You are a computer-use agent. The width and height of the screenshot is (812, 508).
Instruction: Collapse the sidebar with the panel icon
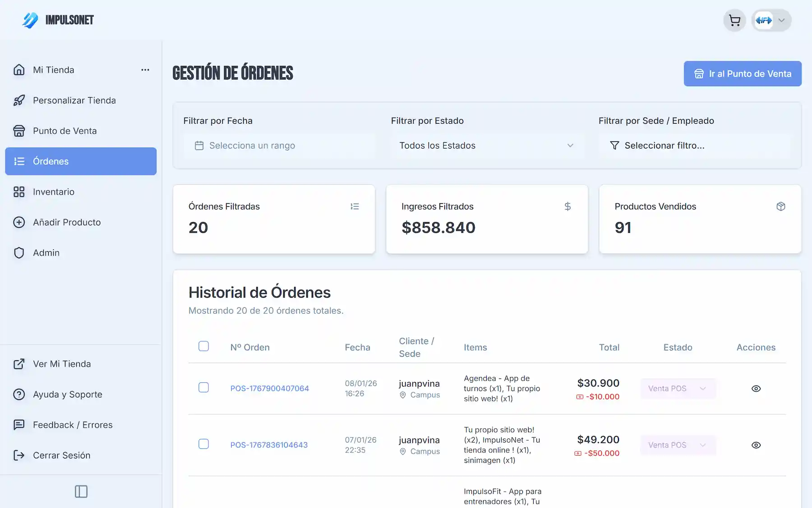click(x=81, y=492)
